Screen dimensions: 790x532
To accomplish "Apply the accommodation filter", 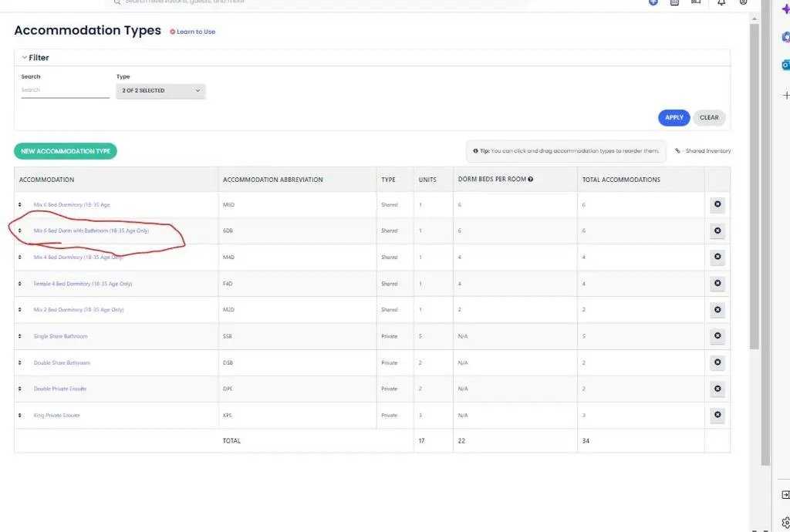I will coord(674,118).
